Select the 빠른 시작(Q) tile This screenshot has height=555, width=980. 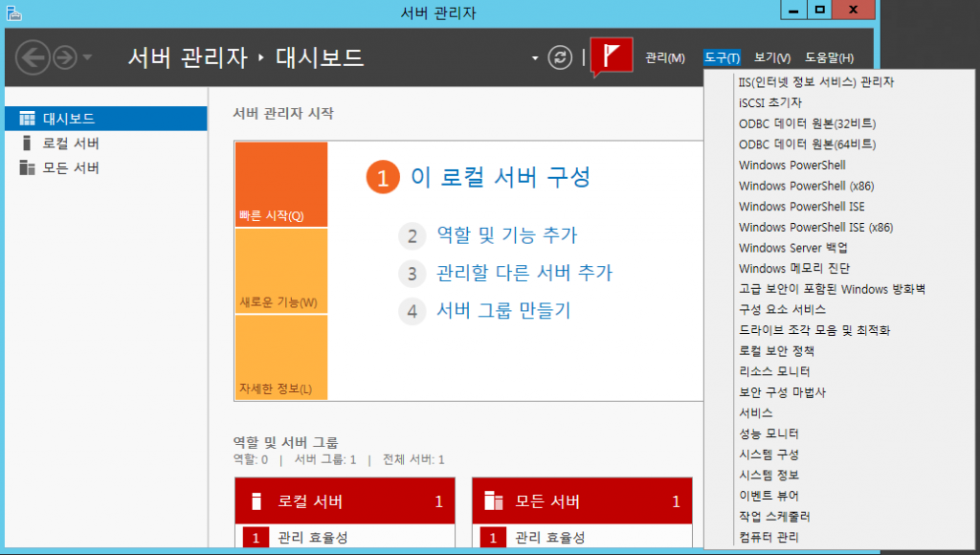point(280,185)
